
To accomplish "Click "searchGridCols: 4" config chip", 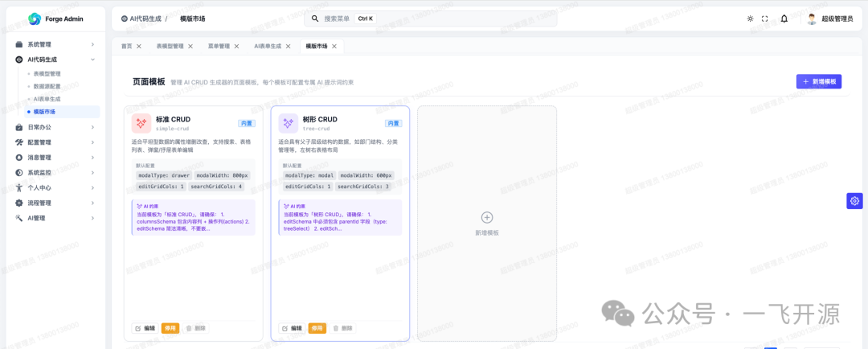I will pos(216,187).
